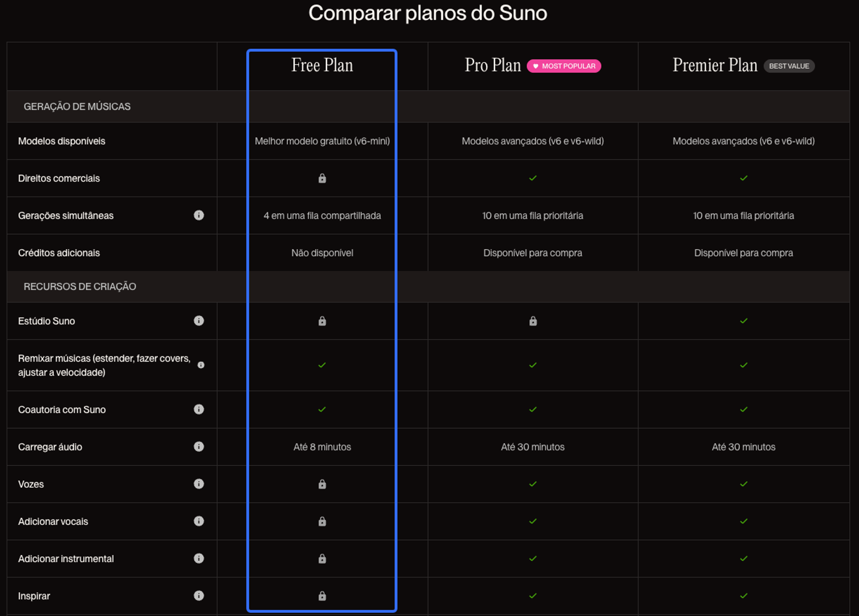This screenshot has height=616, width=859.
Task: Click the Free Plan lock for Adicionar instrumental
Action: click(x=322, y=559)
